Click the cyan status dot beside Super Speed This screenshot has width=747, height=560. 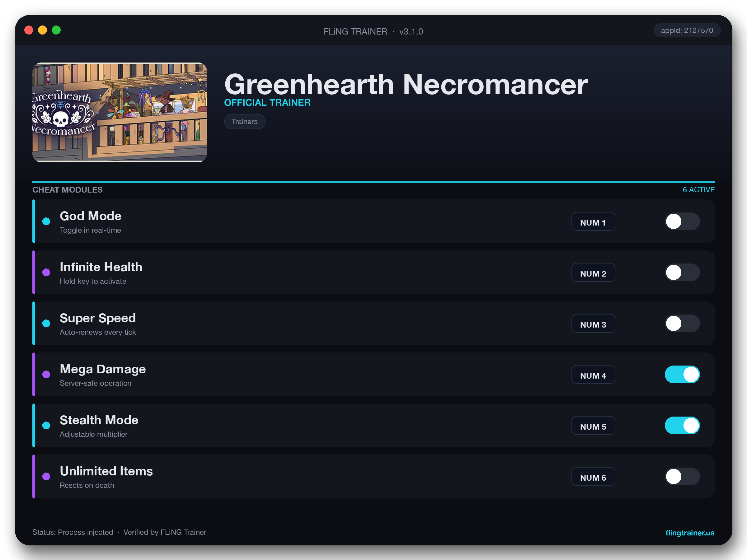pyautogui.click(x=46, y=323)
